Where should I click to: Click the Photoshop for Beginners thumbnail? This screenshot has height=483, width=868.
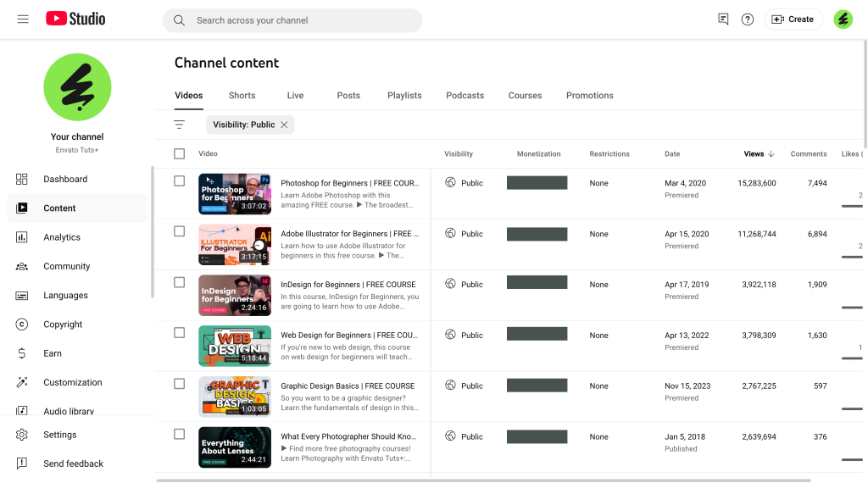pyautogui.click(x=235, y=194)
